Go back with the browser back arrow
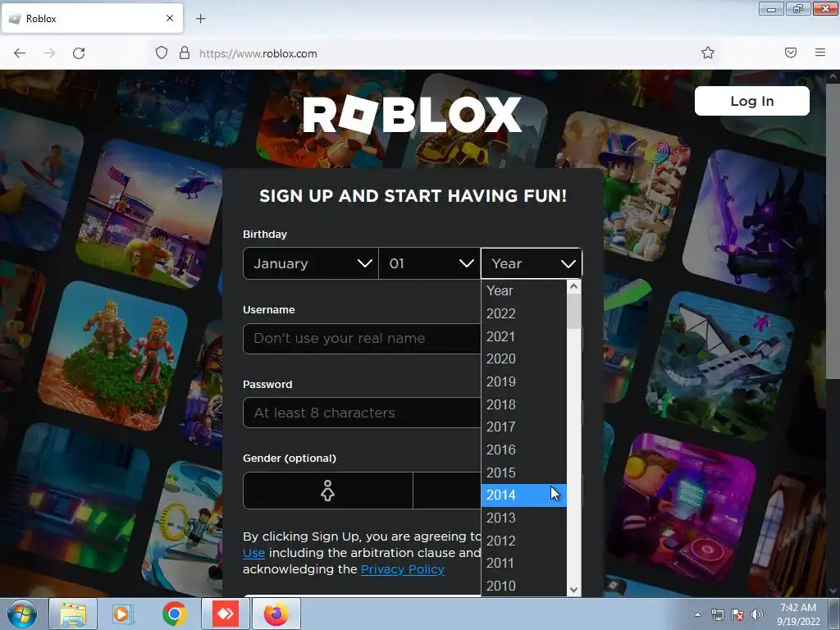This screenshot has height=630, width=840. point(20,53)
